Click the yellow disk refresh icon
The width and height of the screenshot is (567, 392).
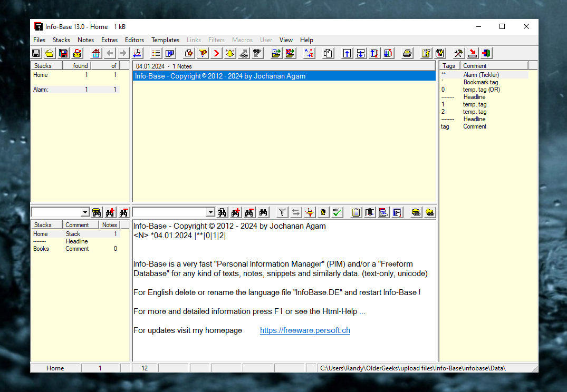click(77, 53)
